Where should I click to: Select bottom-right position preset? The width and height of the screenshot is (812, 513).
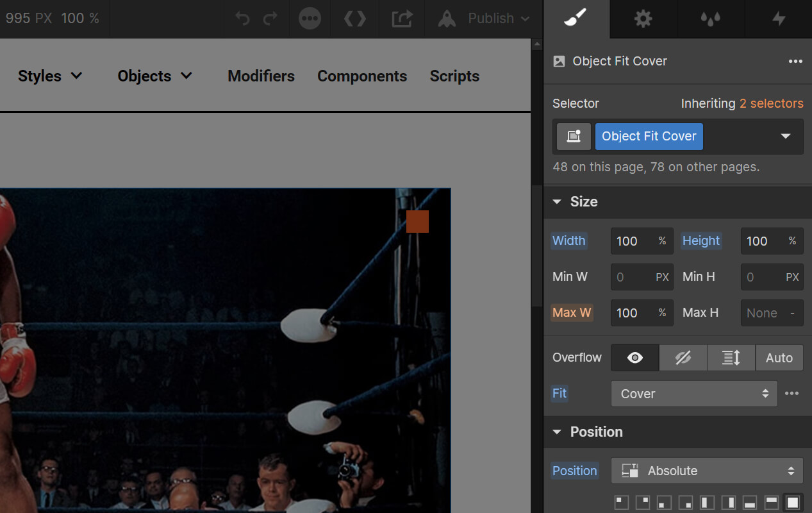click(x=685, y=502)
